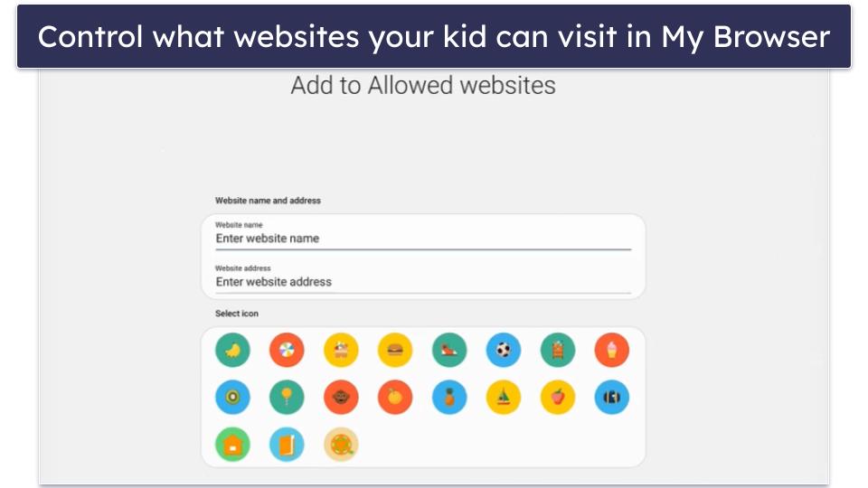Pick the orange book icon
Screen dimensions: 868x488
(287, 444)
